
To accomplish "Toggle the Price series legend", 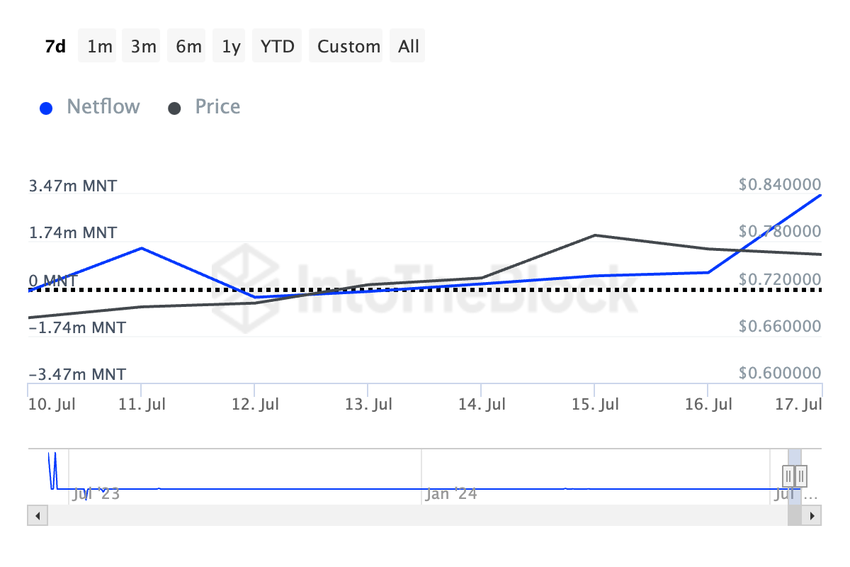I will click(x=217, y=107).
